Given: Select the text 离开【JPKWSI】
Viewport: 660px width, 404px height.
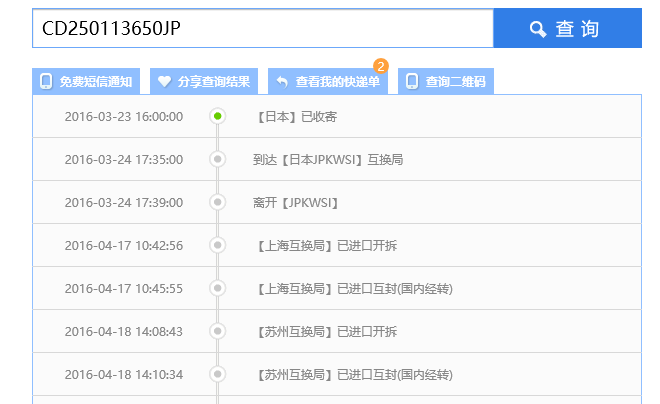Looking at the screenshot, I should tap(295, 202).
